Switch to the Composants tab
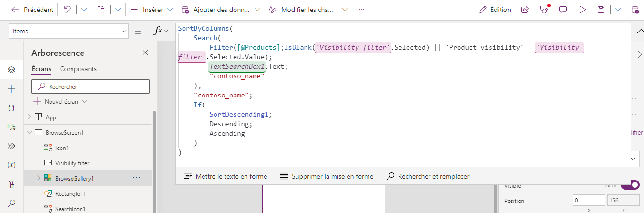 click(78, 69)
